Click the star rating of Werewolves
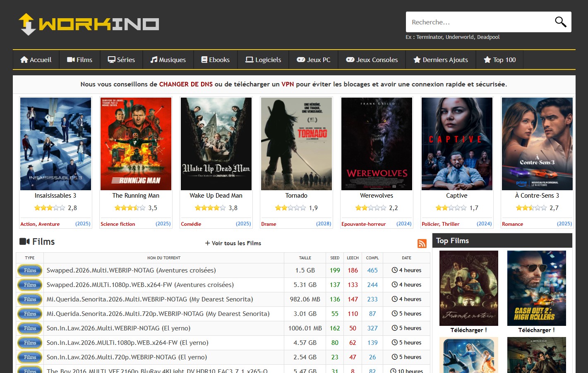The image size is (588, 373). click(371, 208)
